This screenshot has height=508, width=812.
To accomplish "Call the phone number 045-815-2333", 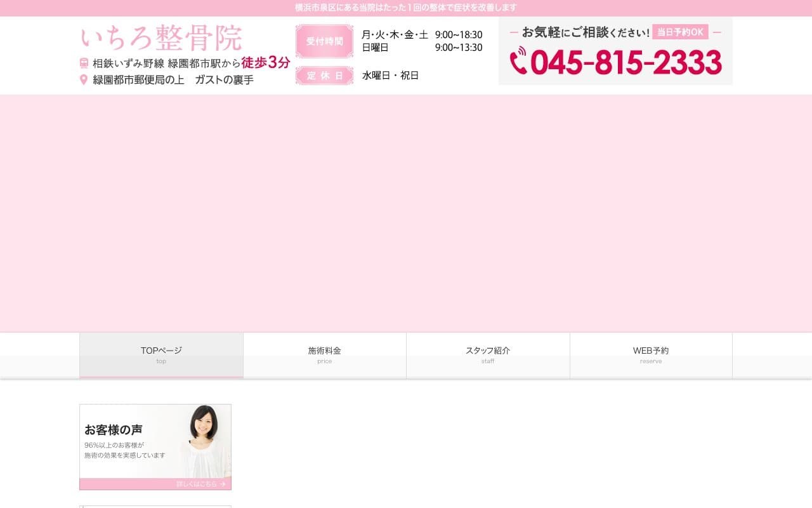I will tap(625, 62).
